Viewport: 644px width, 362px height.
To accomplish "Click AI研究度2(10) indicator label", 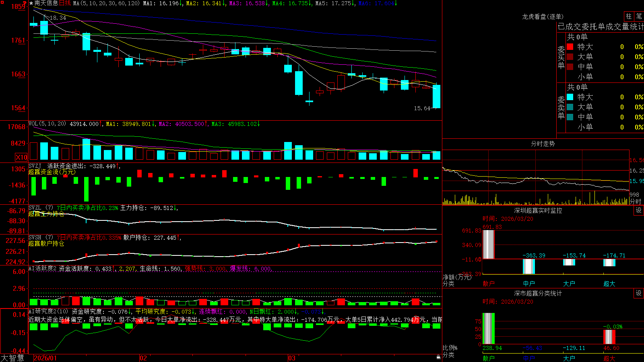I will (49, 311).
